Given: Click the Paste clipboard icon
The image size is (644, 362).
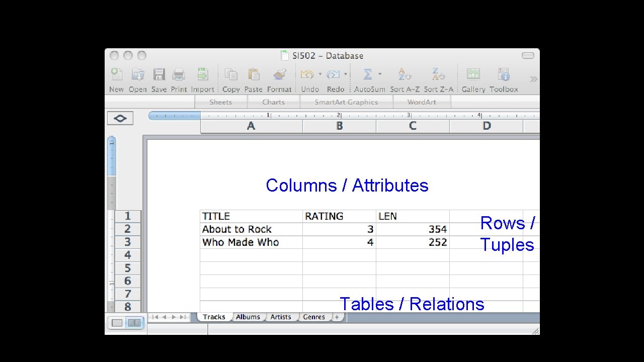Looking at the screenshot, I should pyautogui.click(x=254, y=74).
